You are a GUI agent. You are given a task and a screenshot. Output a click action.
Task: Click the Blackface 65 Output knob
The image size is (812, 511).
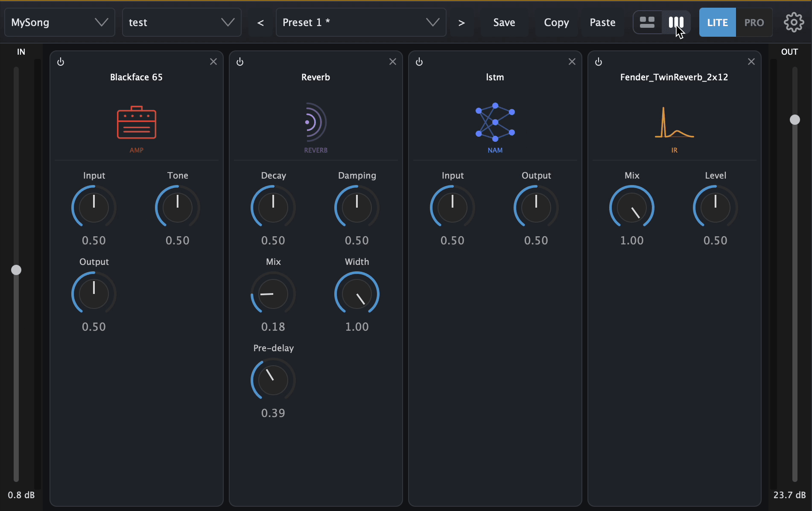(x=94, y=294)
